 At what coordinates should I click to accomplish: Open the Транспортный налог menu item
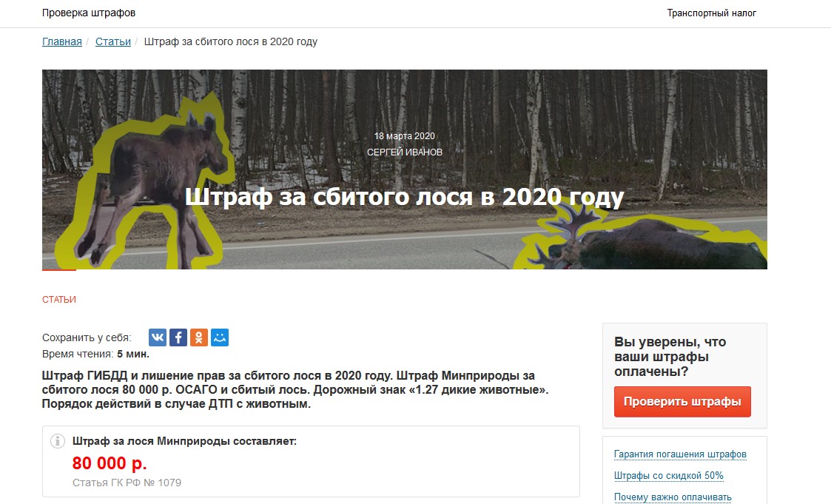pyautogui.click(x=711, y=13)
